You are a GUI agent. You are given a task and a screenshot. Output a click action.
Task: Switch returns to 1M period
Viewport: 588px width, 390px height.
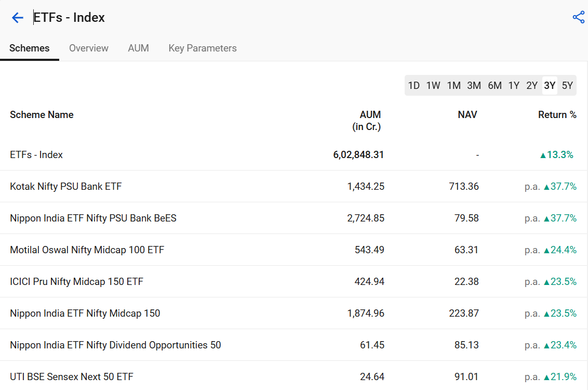point(453,85)
